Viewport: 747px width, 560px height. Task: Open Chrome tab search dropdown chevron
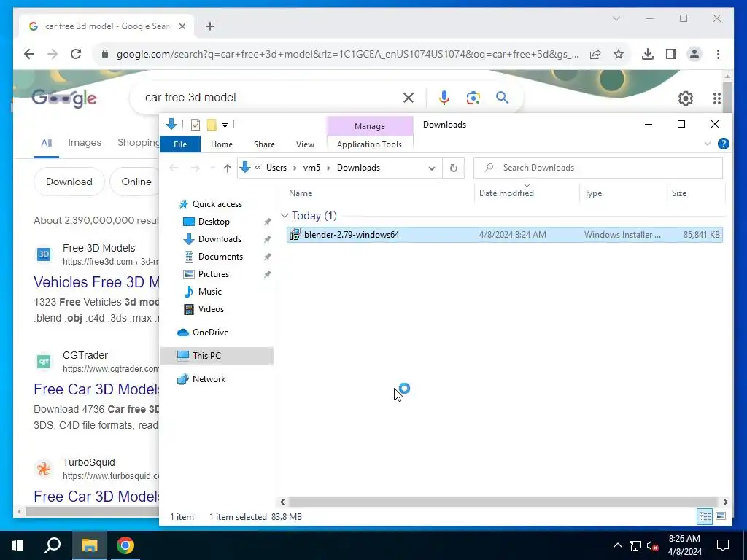(616, 18)
